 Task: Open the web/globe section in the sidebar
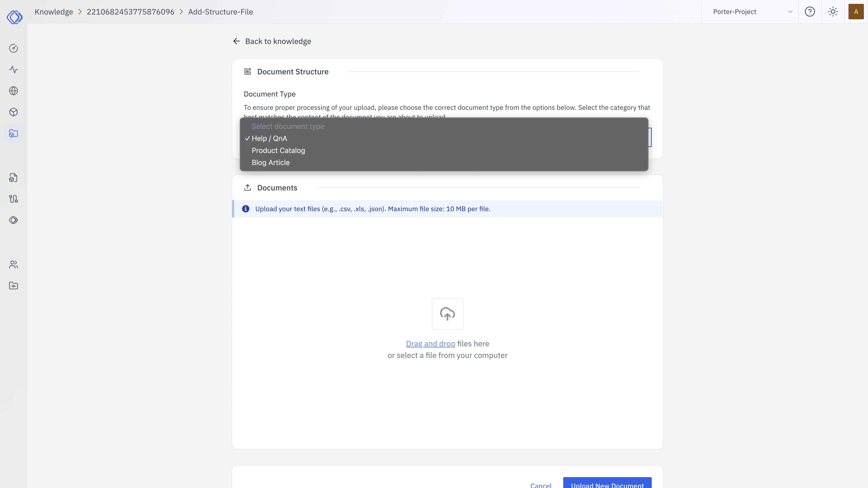click(14, 91)
